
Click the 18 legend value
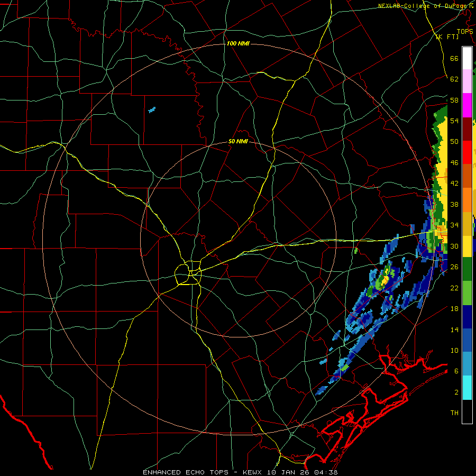[454, 309]
